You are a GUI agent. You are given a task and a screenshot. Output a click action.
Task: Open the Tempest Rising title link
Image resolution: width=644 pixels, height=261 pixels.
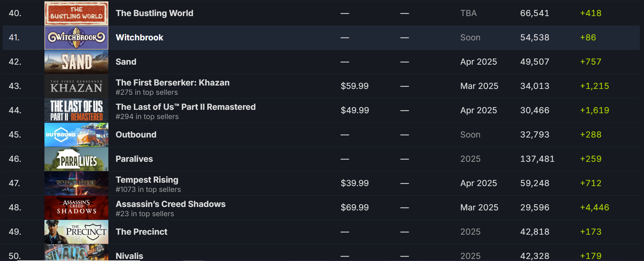pos(147,180)
